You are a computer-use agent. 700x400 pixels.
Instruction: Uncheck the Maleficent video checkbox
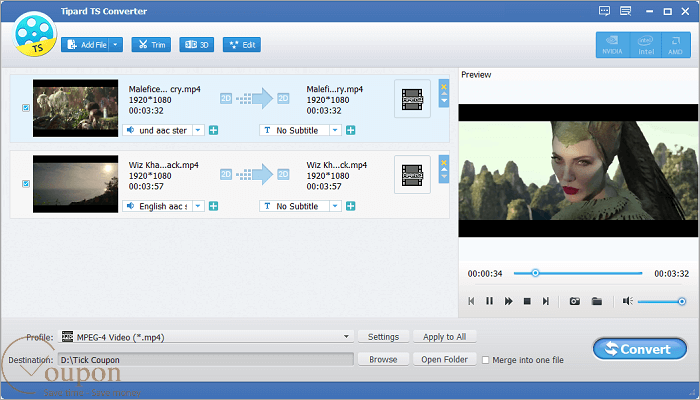coord(26,108)
